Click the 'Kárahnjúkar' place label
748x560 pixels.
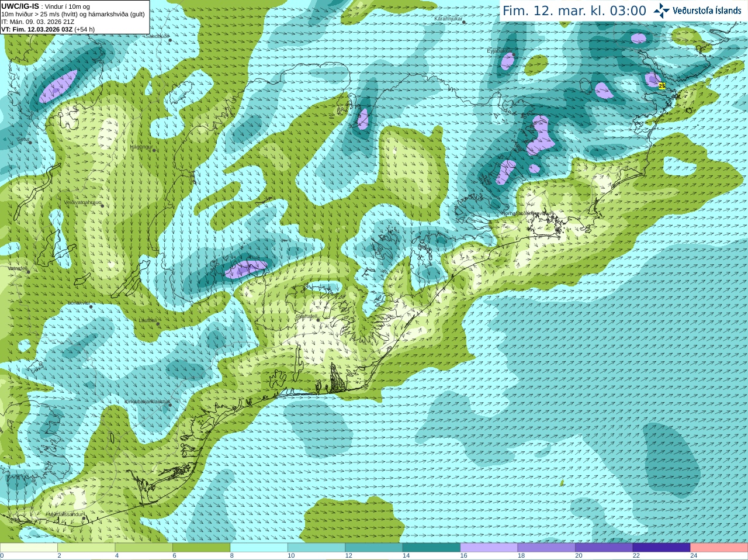click(448, 19)
